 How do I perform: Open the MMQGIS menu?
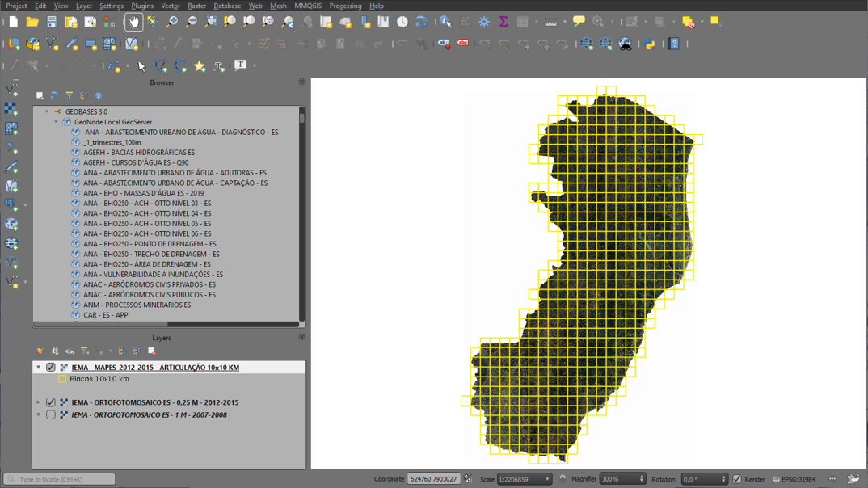click(308, 6)
